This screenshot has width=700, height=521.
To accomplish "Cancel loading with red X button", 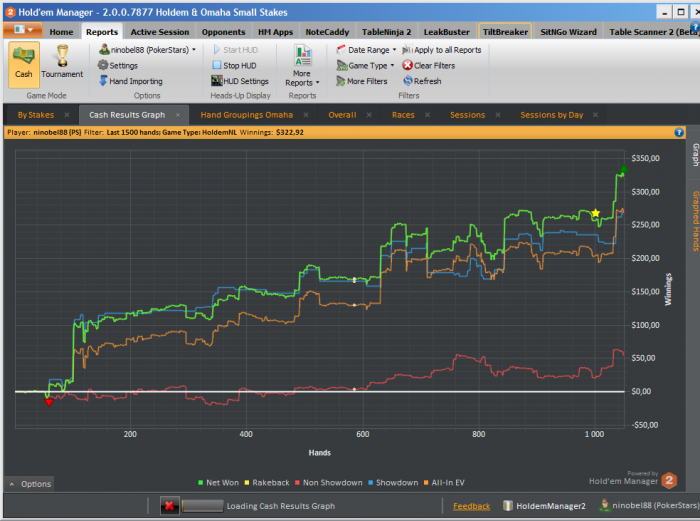I will (x=170, y=506).
